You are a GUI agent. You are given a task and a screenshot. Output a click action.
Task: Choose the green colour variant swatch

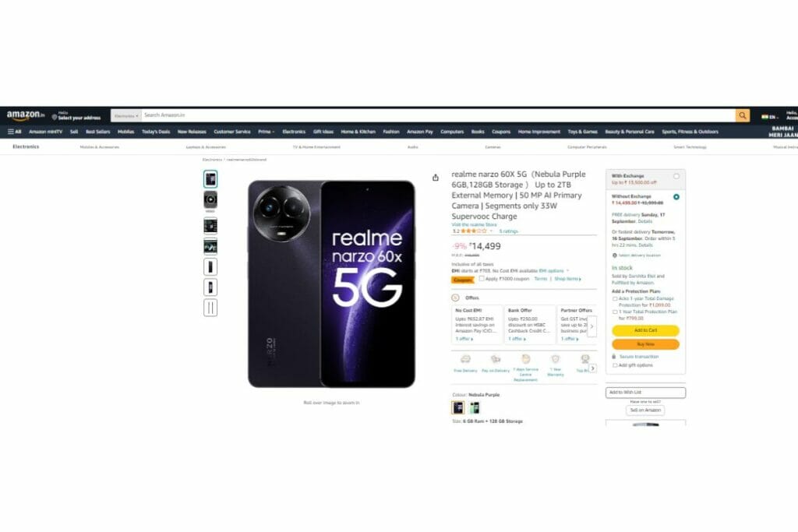tap(475, 407)
